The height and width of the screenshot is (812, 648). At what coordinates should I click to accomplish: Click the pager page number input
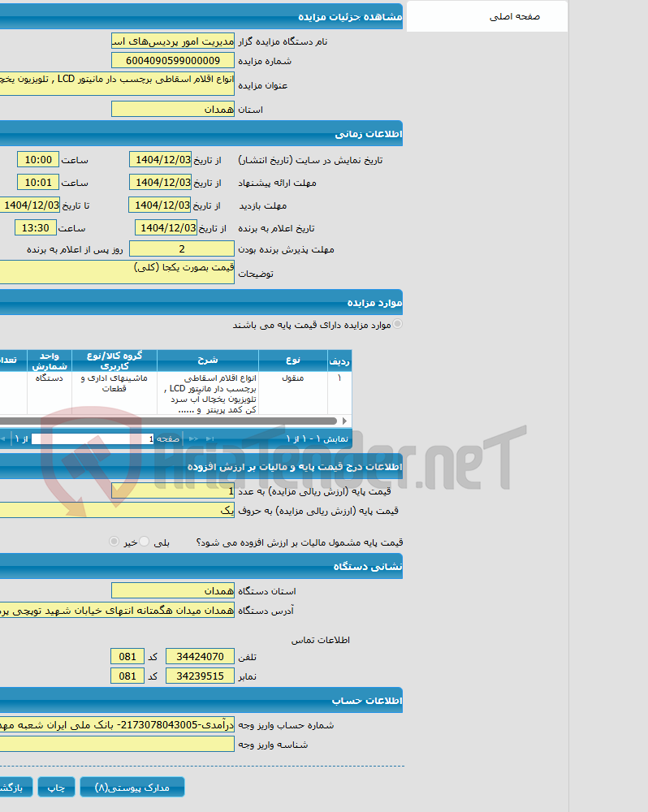coord(93,439)
